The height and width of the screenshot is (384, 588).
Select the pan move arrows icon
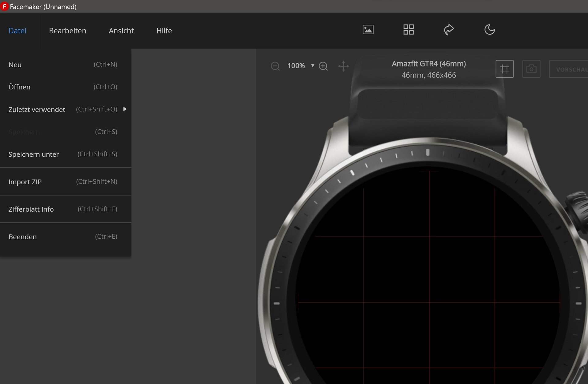click(343, 66)
